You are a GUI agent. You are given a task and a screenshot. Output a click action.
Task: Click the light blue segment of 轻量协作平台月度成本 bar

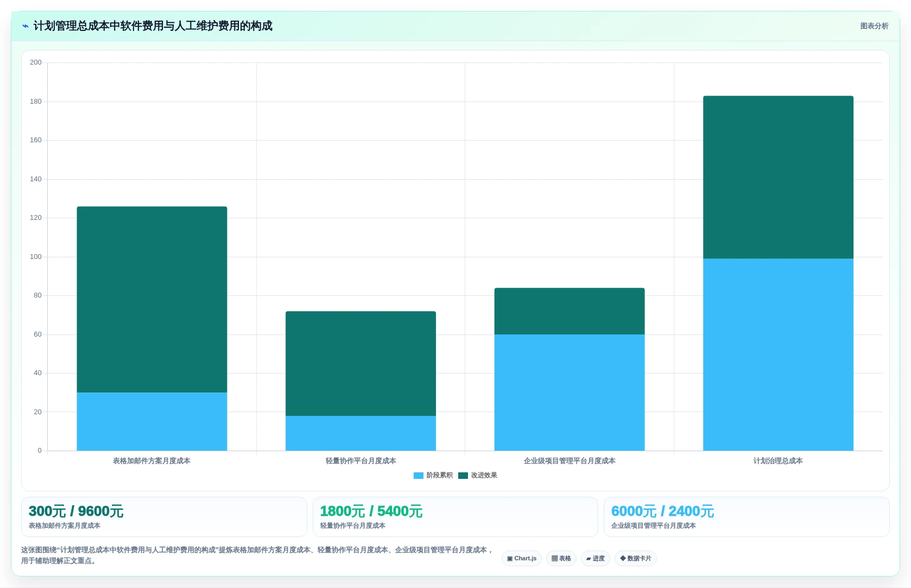360,433
